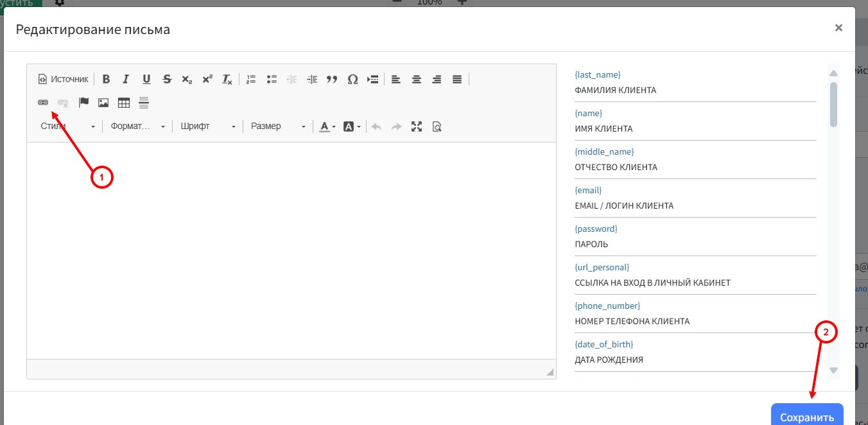
Task: Click the {url_personal} variable
Action: click(x=602, y=268)
